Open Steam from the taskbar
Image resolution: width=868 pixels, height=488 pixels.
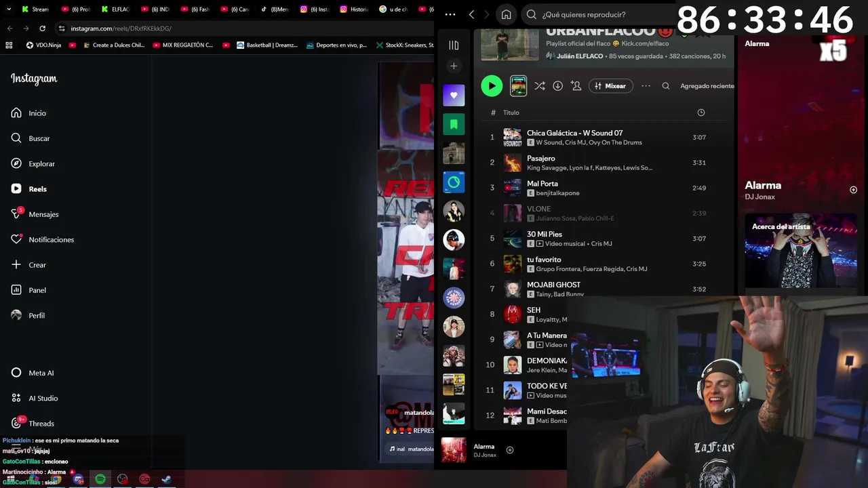[166, 479]
